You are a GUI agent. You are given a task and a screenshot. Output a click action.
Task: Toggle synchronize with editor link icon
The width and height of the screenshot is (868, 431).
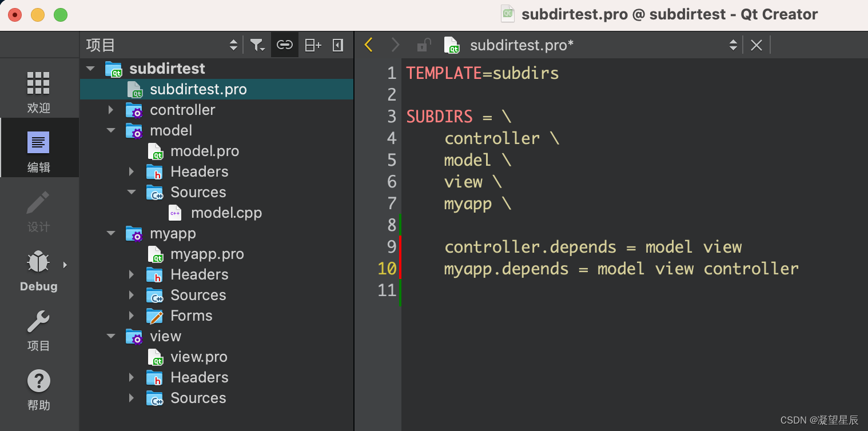(285, 45)
